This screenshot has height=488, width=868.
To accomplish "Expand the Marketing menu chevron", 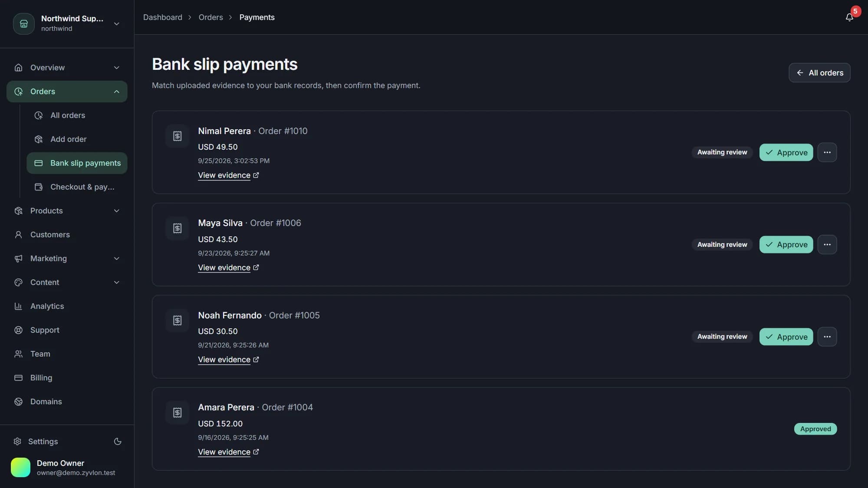I will coord(116,259).
